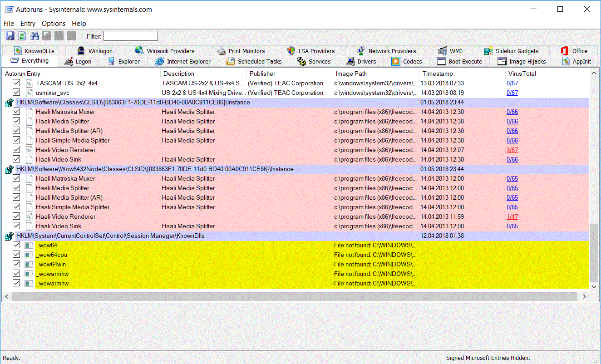
Task: Click the red Office tab icon
Action: click(x=565, y=51)
